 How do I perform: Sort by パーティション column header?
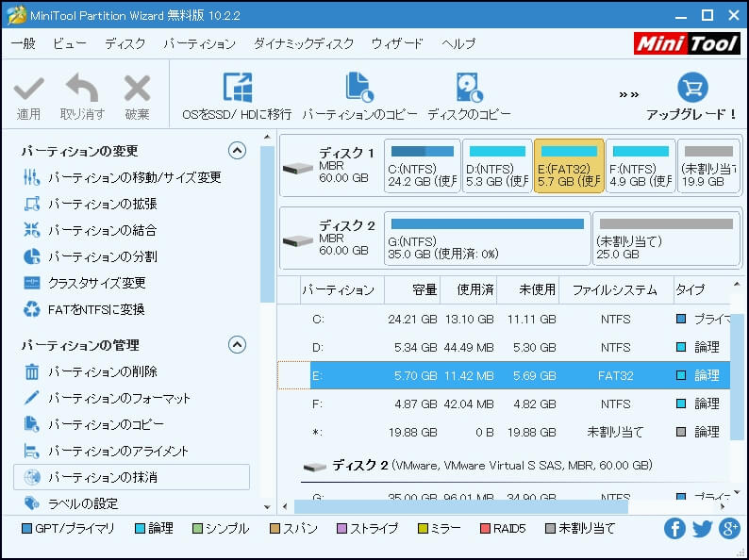[x=342, y=289]
